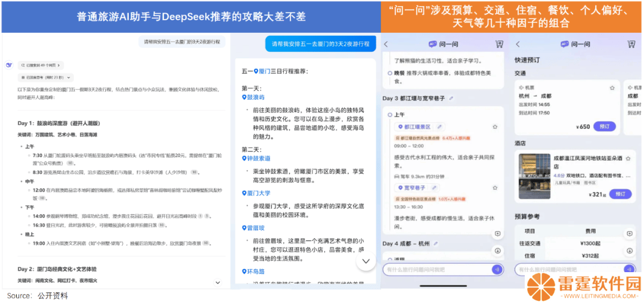Click the 预算参考 section heading
The image size is (644, 302).
click(527, 217)
